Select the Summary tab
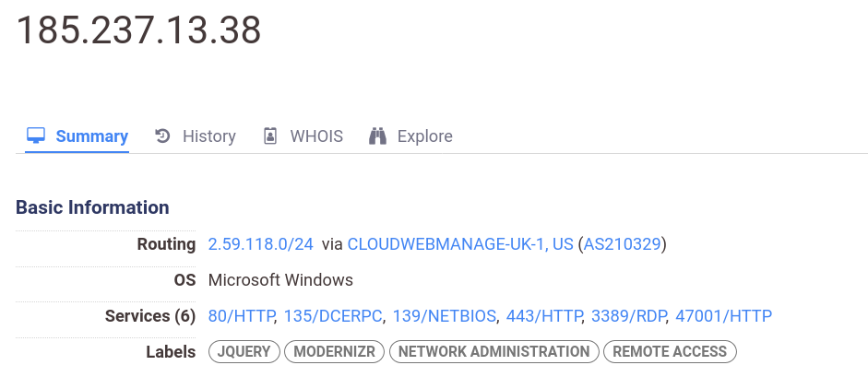Image resolution: width=868 pixels, height=377 pixels. pyautogui.click(x=77, y=136)
